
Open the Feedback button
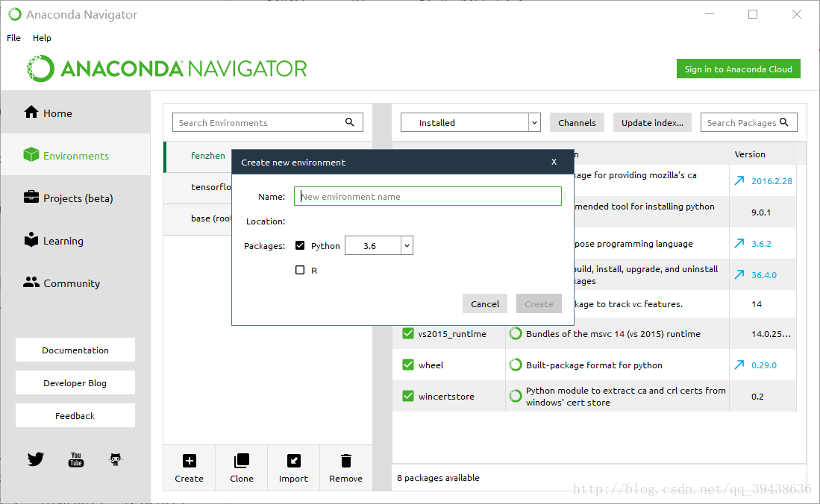click(75, 415)
